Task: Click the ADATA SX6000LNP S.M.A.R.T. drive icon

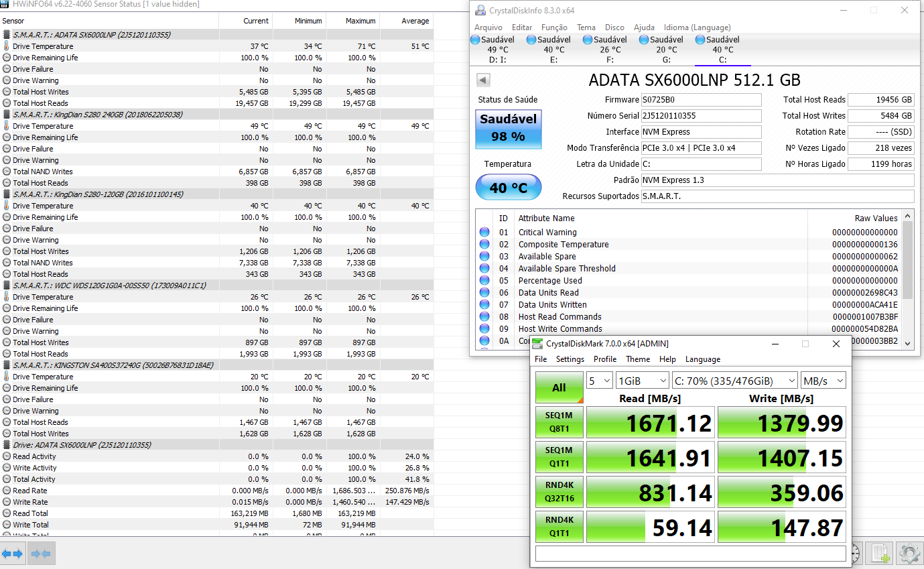Action: click(x=7, y=35)
